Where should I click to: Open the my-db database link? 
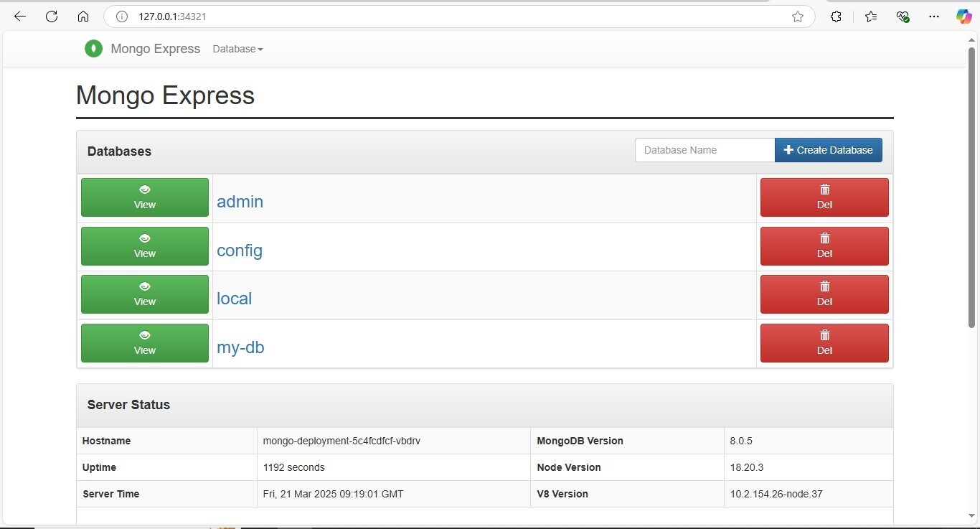coord(241,347)
